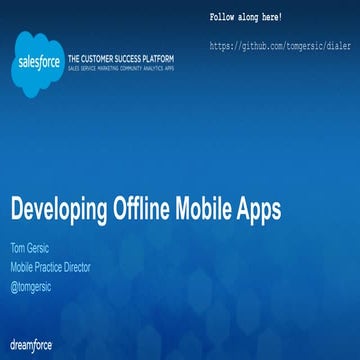Open the @tomgersic Twitter handle
360x360 pixels.
click(31, 287)
